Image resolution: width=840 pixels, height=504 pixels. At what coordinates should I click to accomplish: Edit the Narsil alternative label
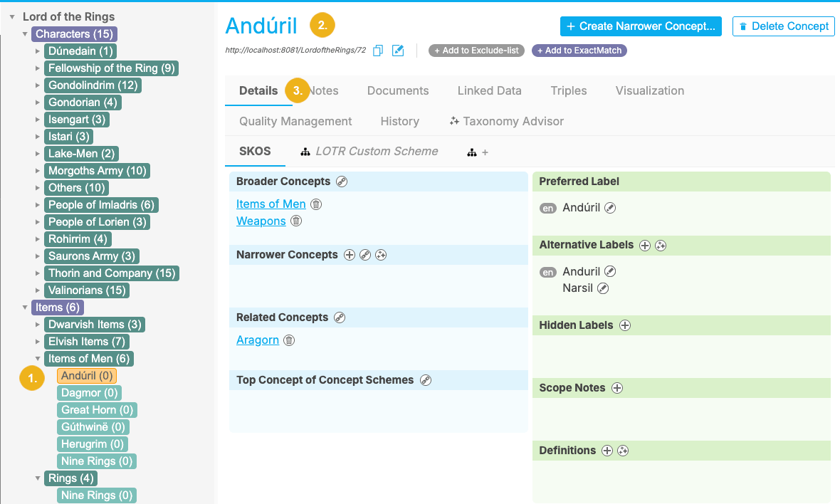603,288
